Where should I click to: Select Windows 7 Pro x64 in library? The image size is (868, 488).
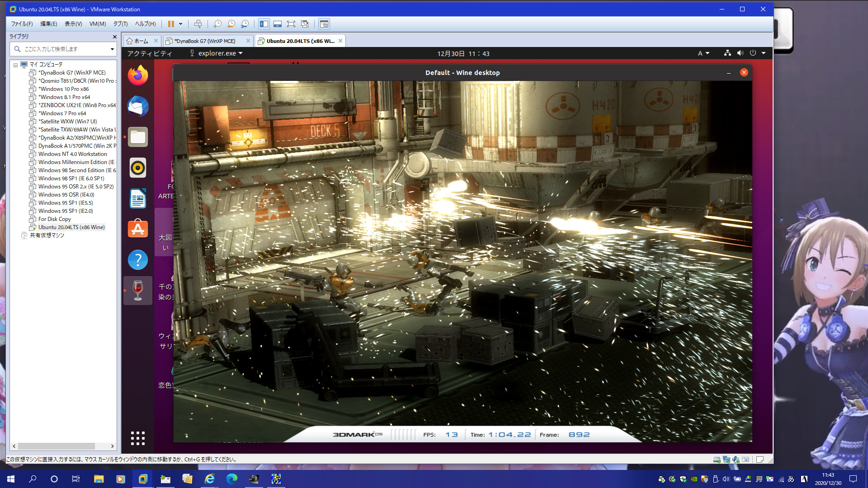(x=62, y=113)
